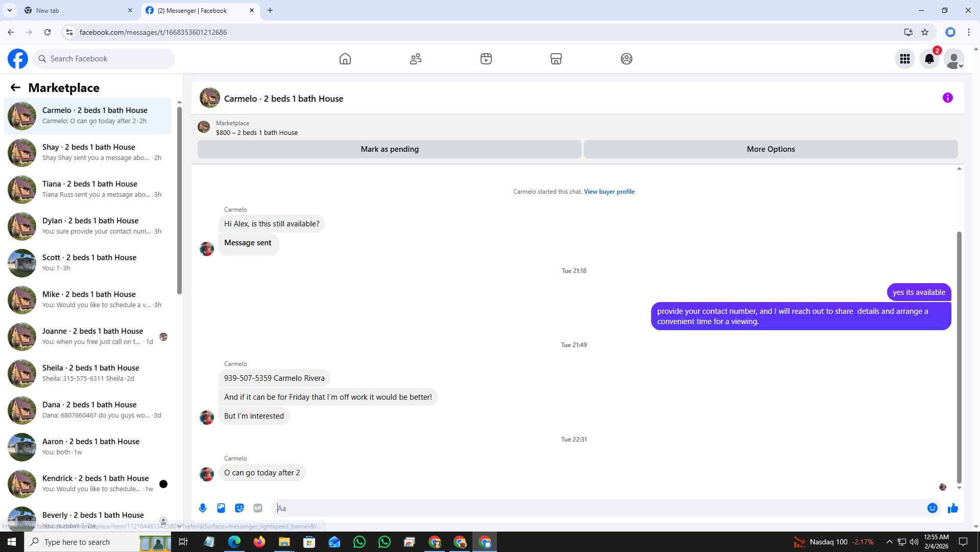The height and width of the screenshot is (552, 980).
Task: Install app icon in the address bar
Action: tap(908, 32)
